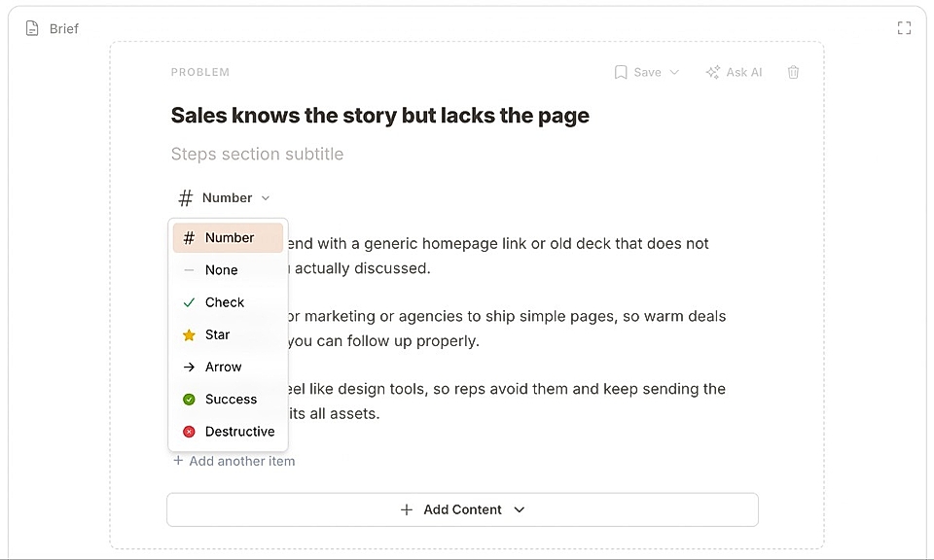Click the trash delete icon

pyautogui.click(x=793, y=72)
